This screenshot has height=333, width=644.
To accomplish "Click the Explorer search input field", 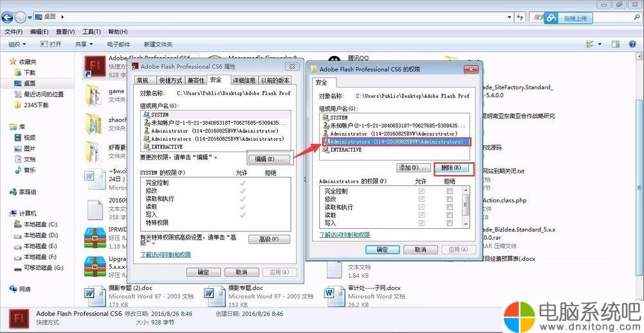I will tap(584, 17).
